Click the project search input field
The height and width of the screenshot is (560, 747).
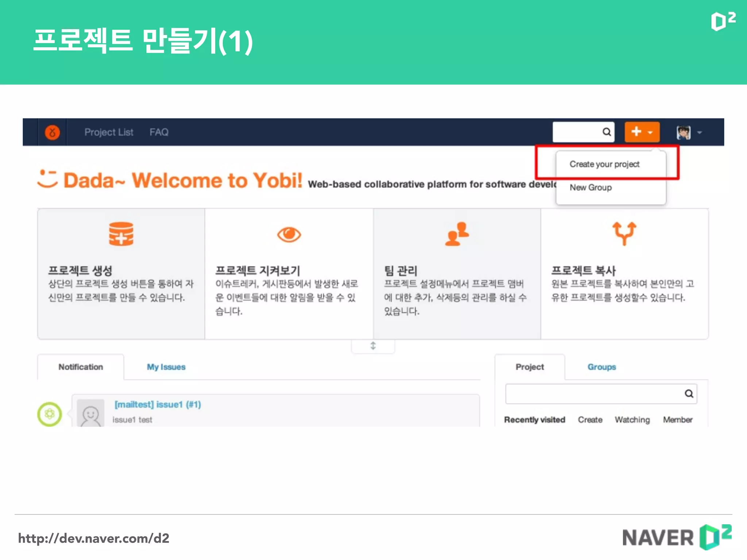[x=601, y=394]
